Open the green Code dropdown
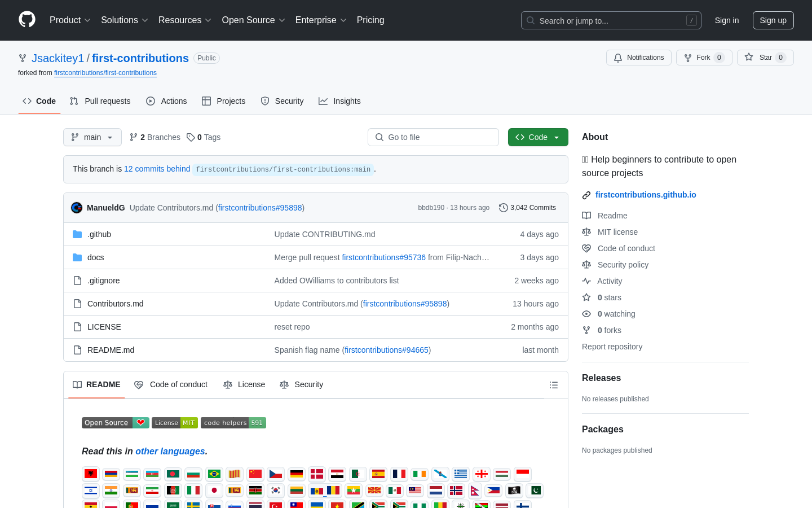Screen dimensions: 812x508 click(538, 137)
